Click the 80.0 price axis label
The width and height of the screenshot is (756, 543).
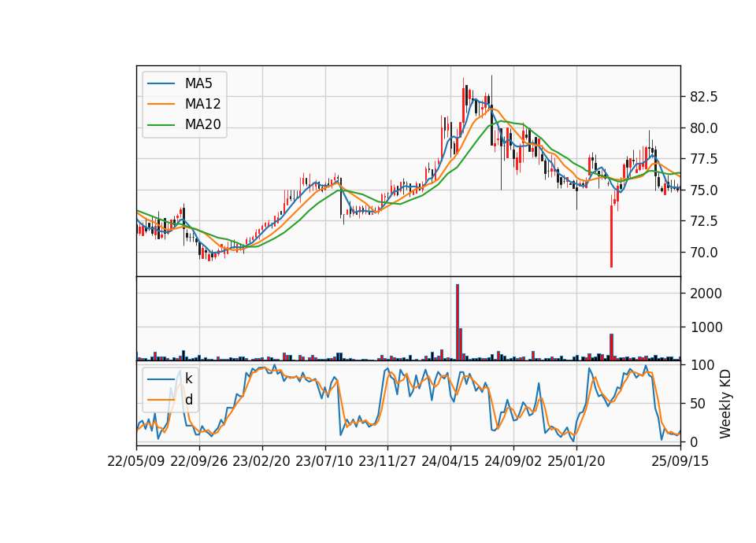coord(703,128)
